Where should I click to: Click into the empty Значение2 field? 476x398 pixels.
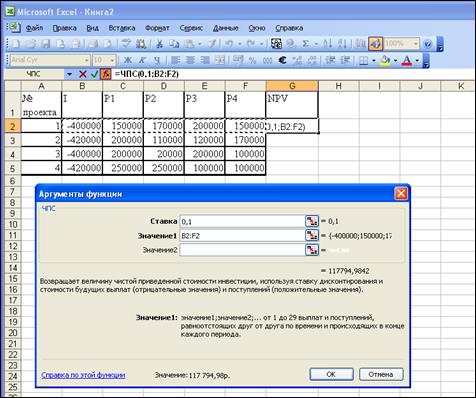(x=242, y=250)
